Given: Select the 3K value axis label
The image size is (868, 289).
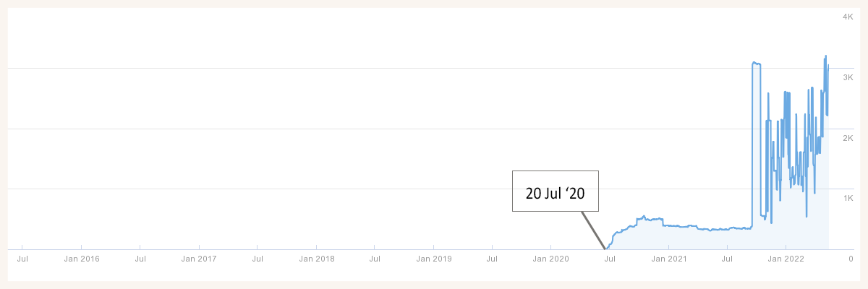Looking at the screenshot, I should (848, 77).
